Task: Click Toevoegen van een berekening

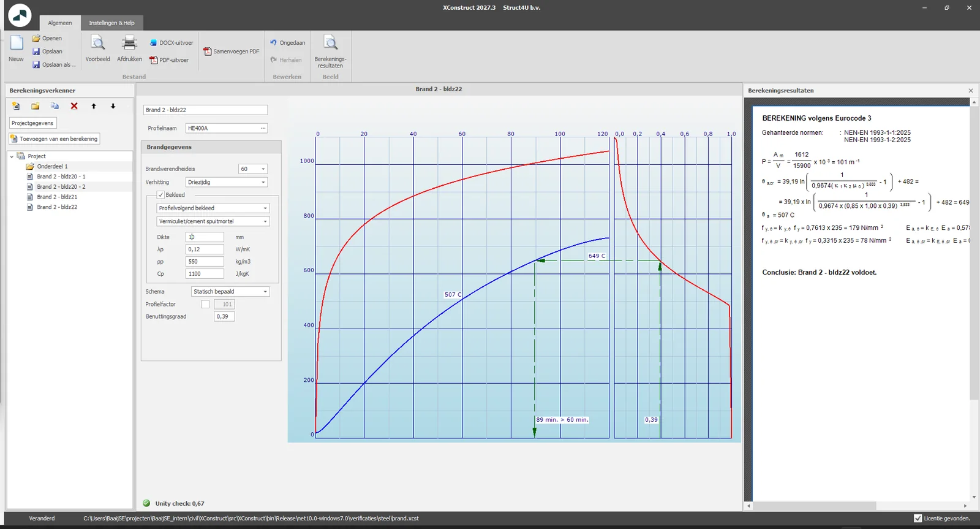Action: 54,139
